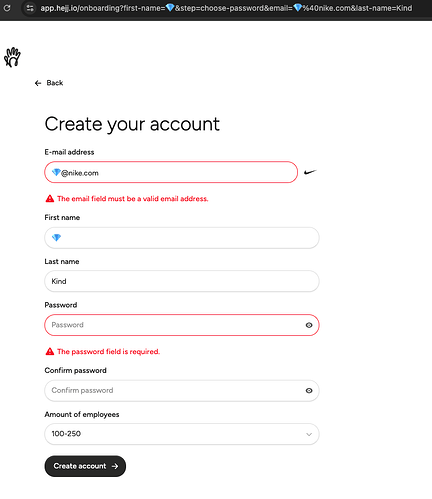Screen dimensions: 432x499
Task: Click the Last name field containing Kind
Action: click(182, 281)
